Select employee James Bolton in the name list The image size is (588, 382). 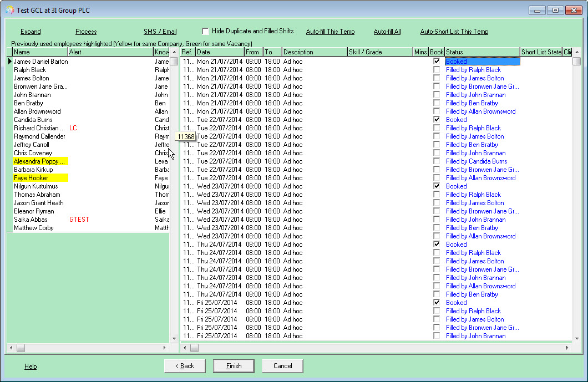[32, 78]
